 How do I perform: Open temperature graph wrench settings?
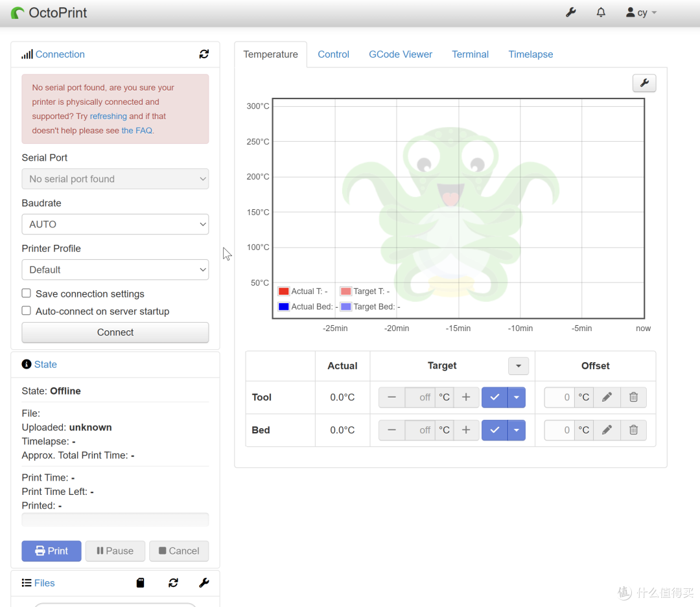(x=644, y=83)
